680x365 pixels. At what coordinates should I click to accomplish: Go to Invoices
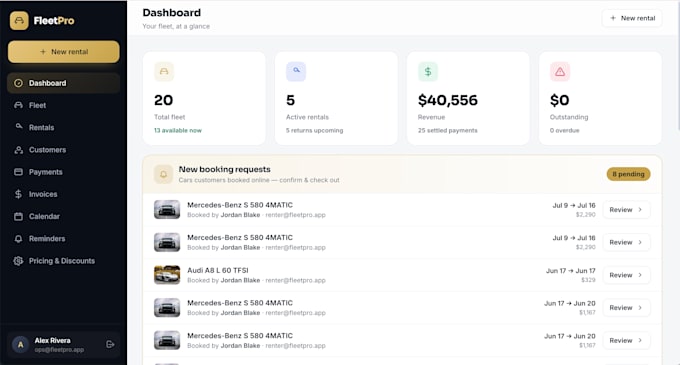pyautogui.click(x=64, y=194)
